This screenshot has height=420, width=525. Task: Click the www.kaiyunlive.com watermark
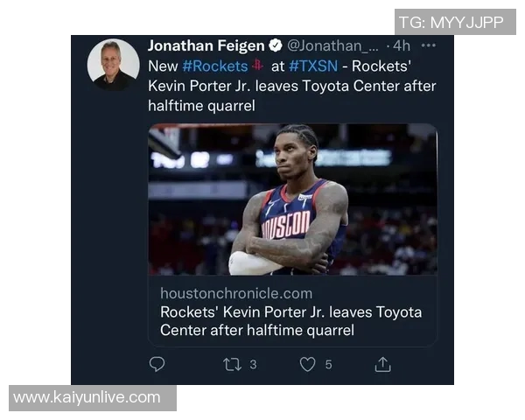(x=87, y=397)
